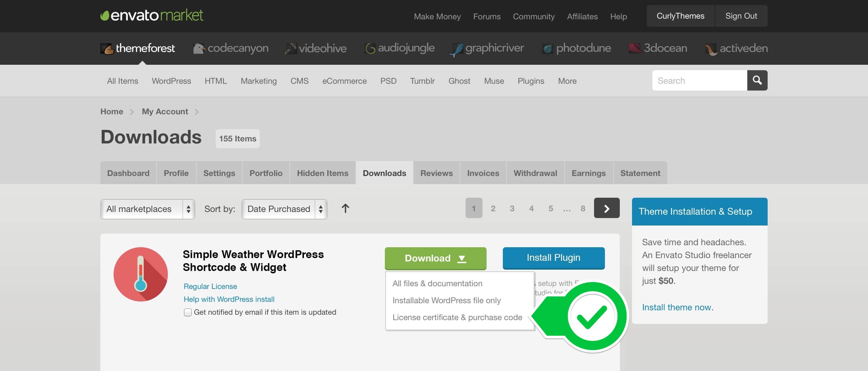Open the Hidden Items tab
Image resolution: width=868 pixels, height=371 pixels.
(x=322, y=173)
